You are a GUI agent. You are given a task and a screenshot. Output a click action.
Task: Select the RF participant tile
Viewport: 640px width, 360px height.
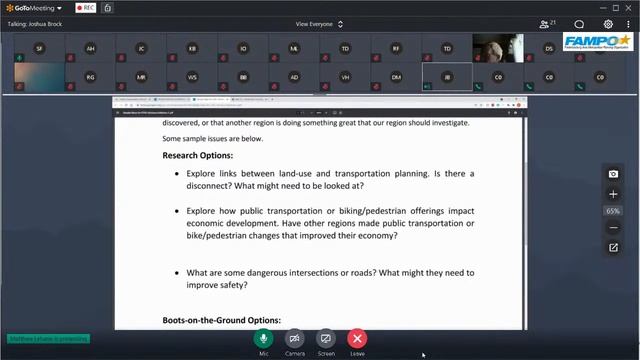coord(396,49)
